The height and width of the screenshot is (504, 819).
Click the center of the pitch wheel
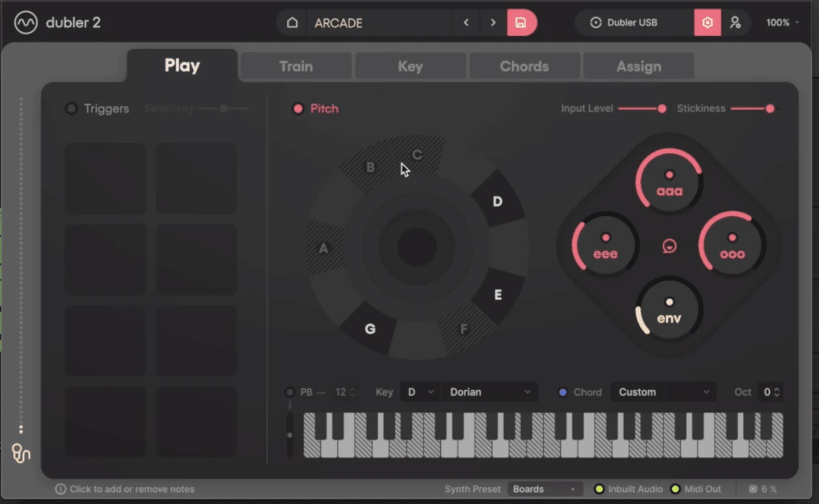coord(417,247)
